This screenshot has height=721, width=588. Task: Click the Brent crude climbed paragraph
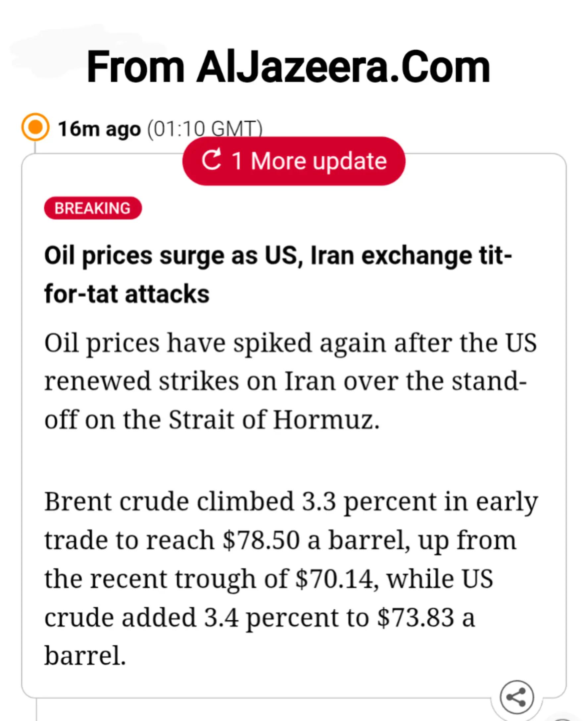(x=291, y=578)
